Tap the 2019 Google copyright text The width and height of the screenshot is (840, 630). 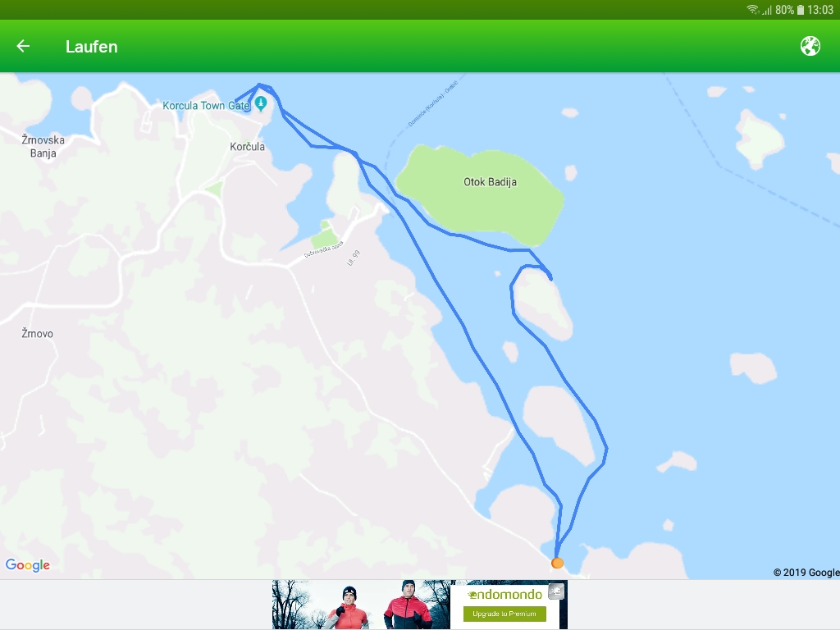coord(806,573)
